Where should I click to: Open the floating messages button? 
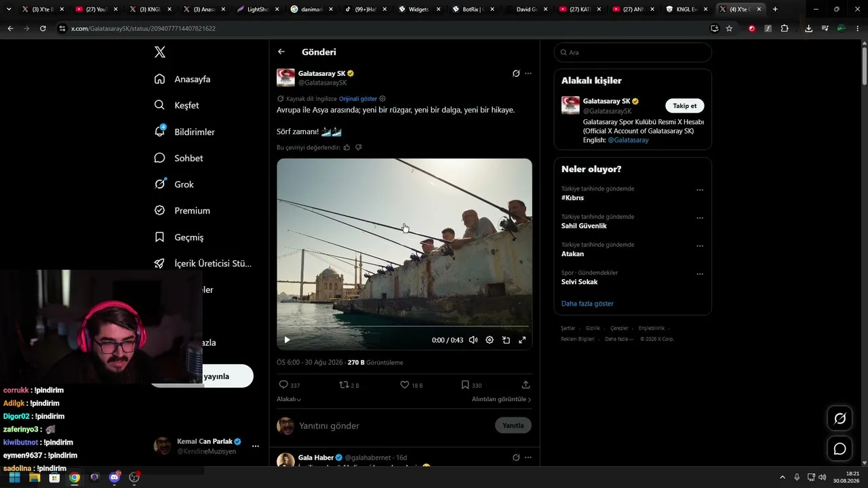click(840, 449)
